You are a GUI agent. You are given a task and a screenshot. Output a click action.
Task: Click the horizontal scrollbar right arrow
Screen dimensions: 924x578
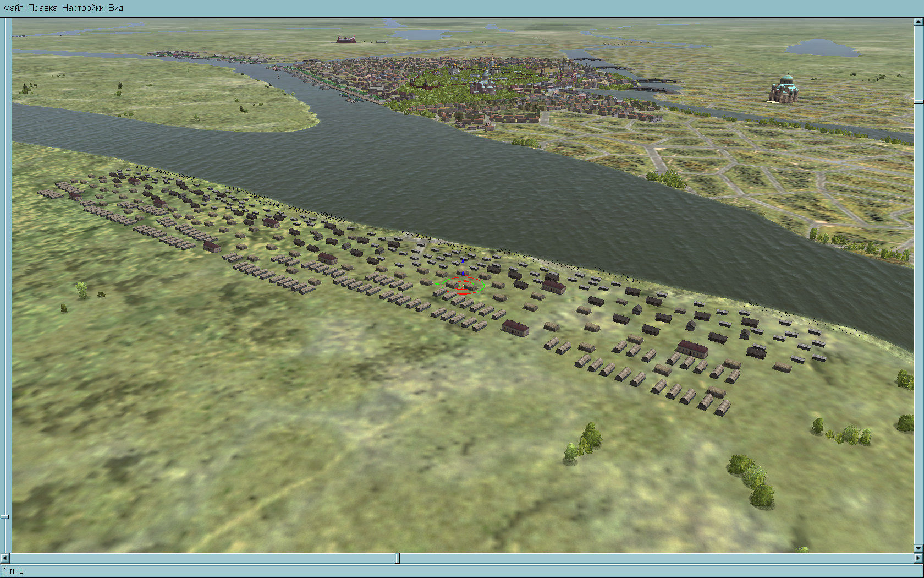pos(918,558)
